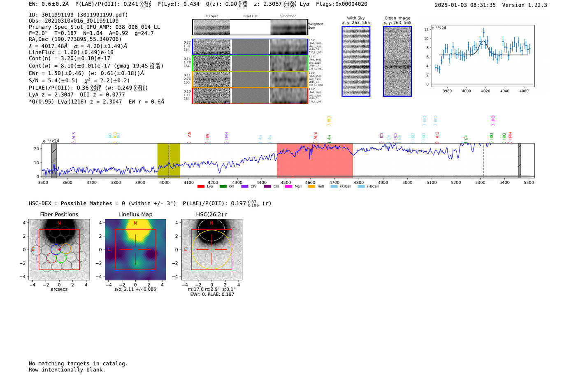Click the blue fiber circle in Fiber Positions
The height and width of the screenshot is (392, 576).
(56, 249)
